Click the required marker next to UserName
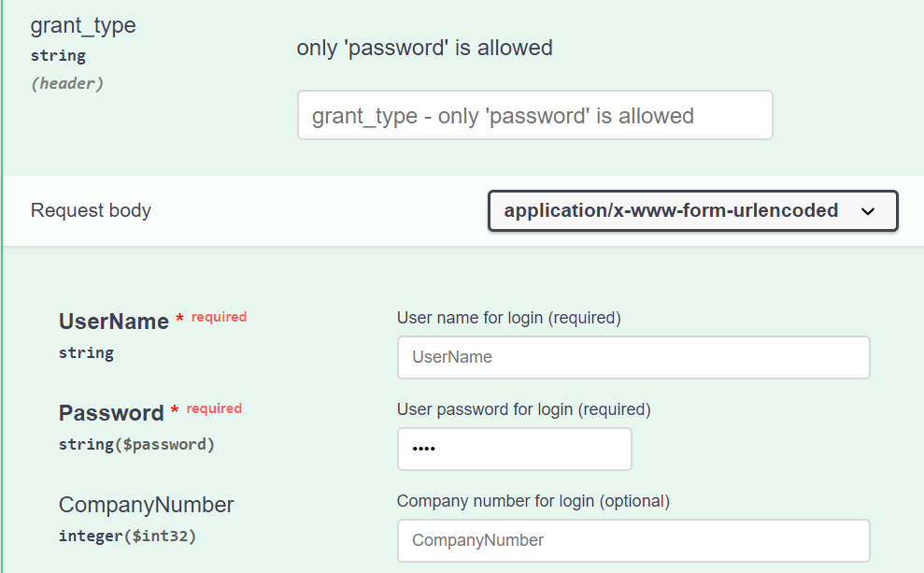Screen dimensions: 924x573 click(218, 316)
